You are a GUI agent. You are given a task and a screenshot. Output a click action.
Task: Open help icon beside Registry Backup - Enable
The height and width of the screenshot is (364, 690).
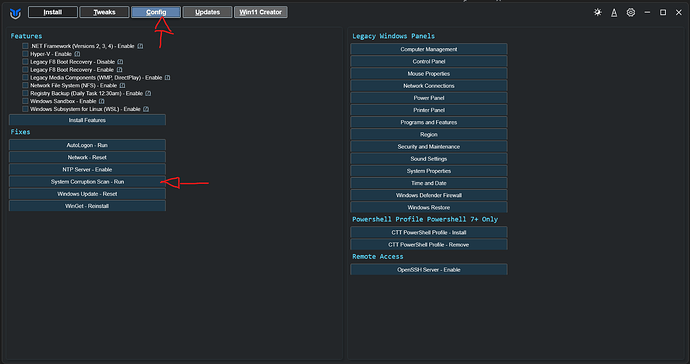[x=148, y=93]
